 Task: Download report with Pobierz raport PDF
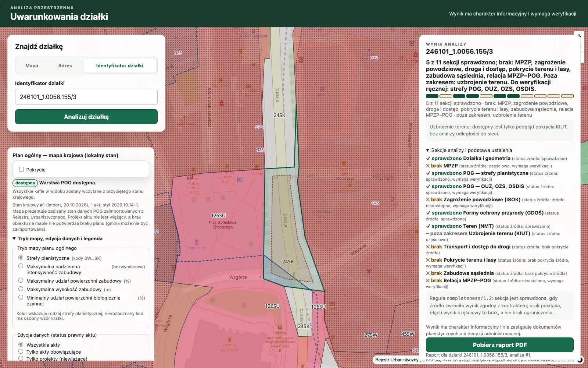coord(500,345)
